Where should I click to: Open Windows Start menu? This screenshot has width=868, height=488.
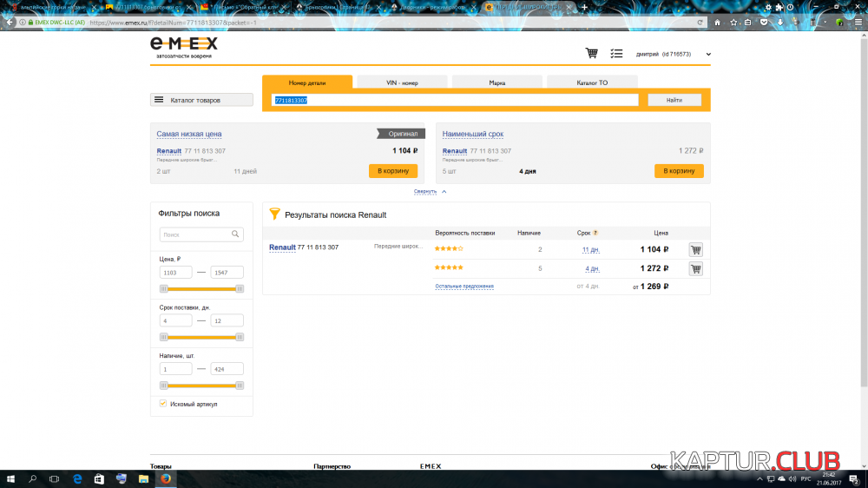tap(10, 479)
